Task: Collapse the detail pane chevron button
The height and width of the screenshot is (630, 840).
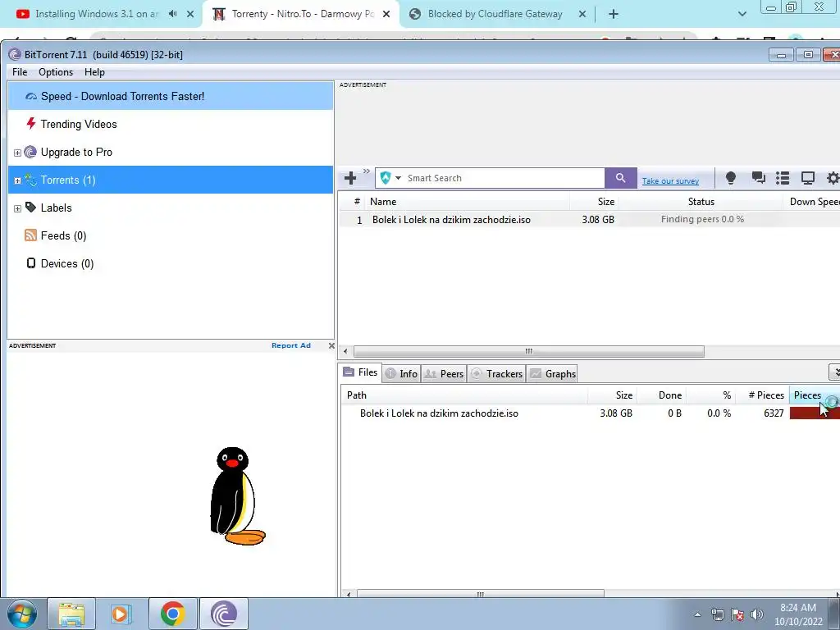Action: click(834, 372)
